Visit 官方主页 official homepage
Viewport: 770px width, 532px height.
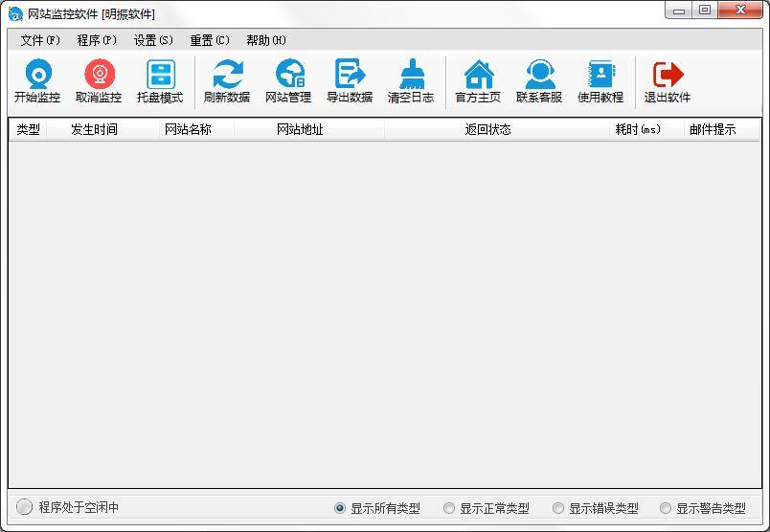tap(478, 81)
